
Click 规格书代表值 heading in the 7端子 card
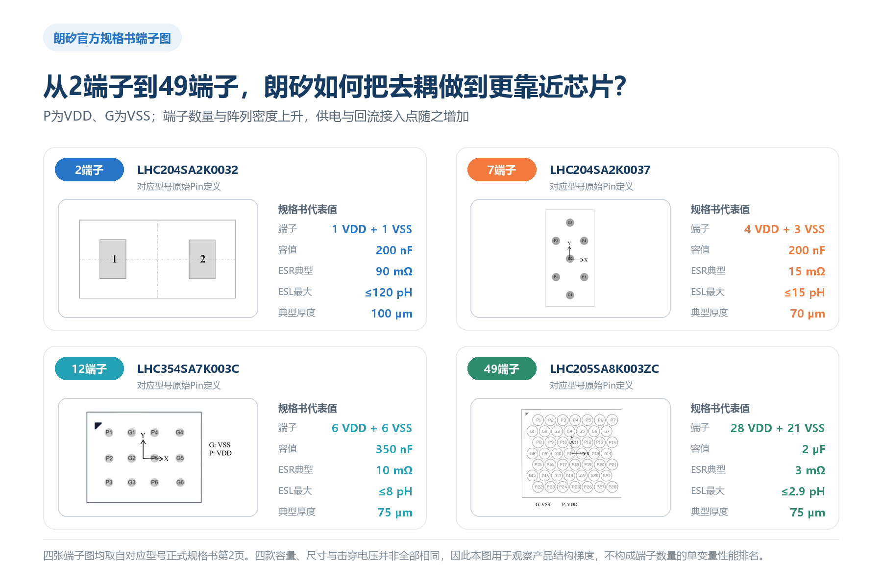pos(720,210)
